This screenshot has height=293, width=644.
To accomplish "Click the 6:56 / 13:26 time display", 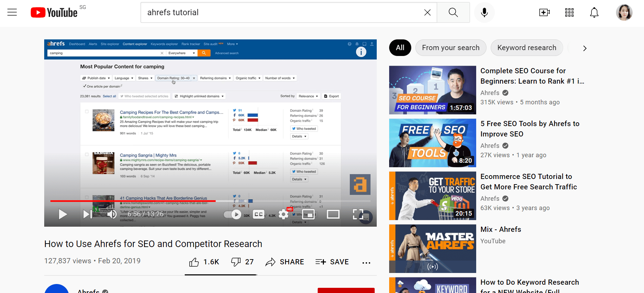I will 145,214.
